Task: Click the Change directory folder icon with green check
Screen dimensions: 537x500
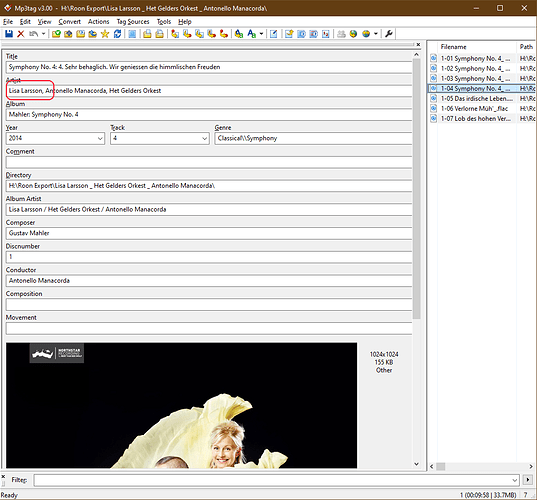Action: point(56,34)
